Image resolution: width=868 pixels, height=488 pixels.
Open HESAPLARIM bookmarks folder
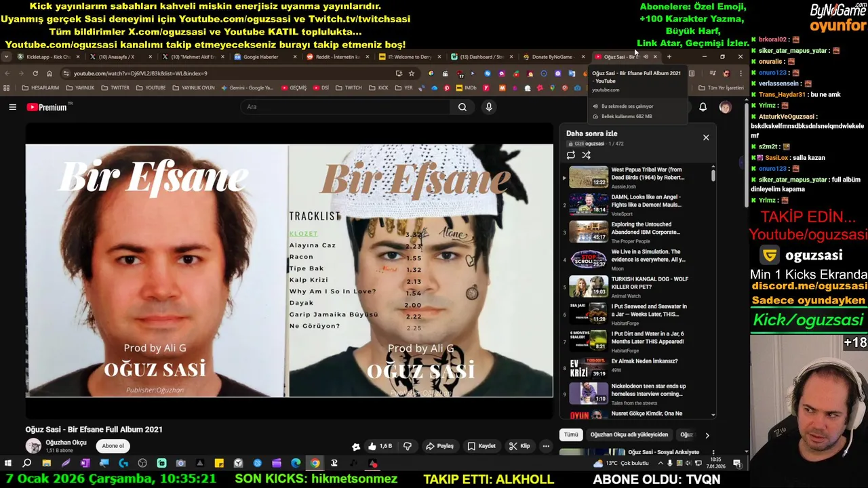point(40,88)
